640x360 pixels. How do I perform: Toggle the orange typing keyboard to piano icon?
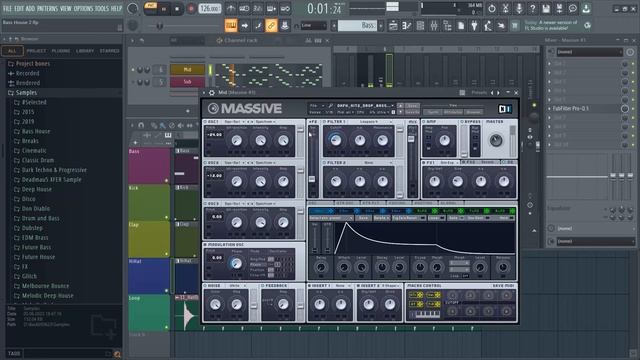pos(231,26)
